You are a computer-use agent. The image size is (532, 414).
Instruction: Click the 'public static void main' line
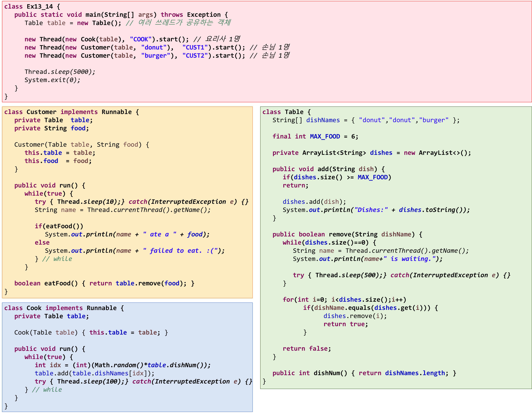tap(121, 15)
